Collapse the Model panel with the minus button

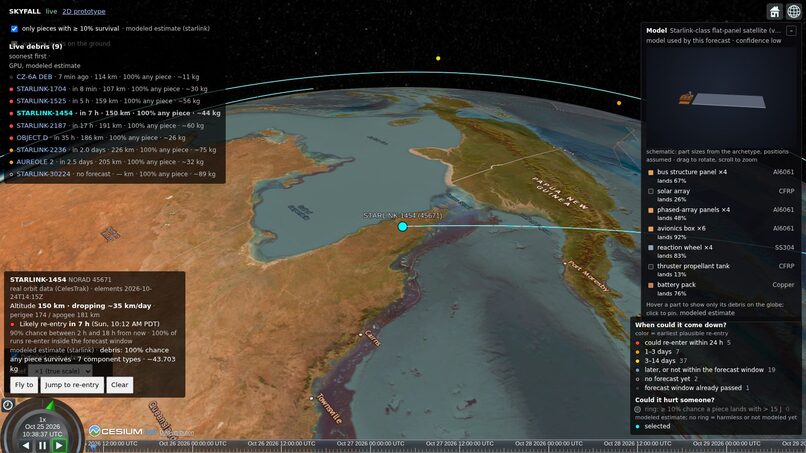792,31
